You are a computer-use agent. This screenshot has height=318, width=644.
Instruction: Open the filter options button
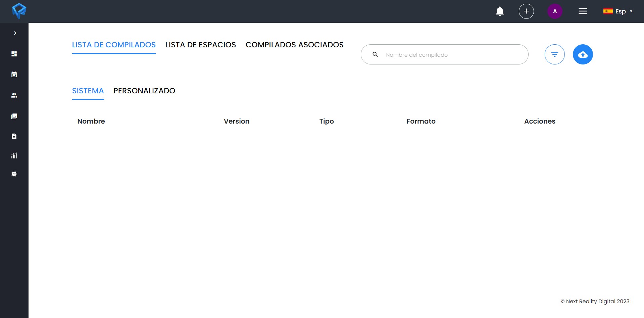click(555, 54)
